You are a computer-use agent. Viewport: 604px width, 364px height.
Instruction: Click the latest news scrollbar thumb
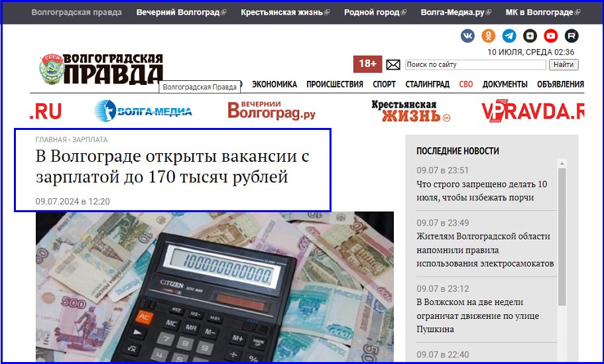pos(562,237)
